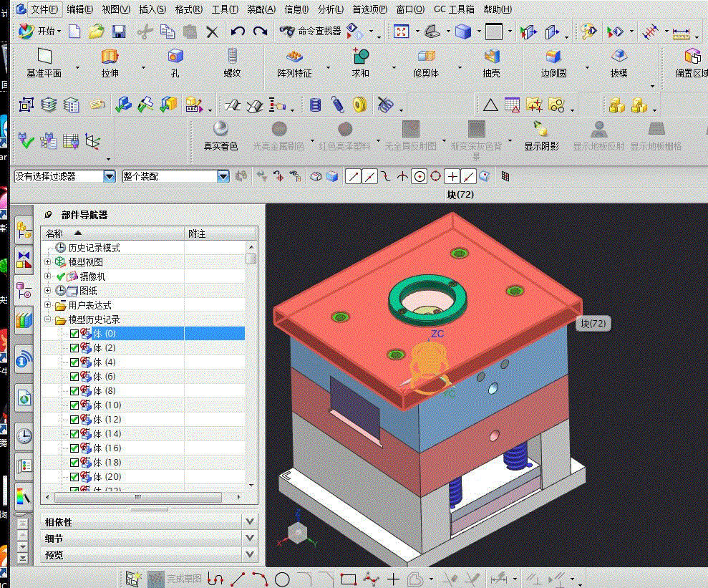The height and width of the screenshot is (588, 708).
Task: Open the 帮助(H) menu
Action: [x=498, y=9]
